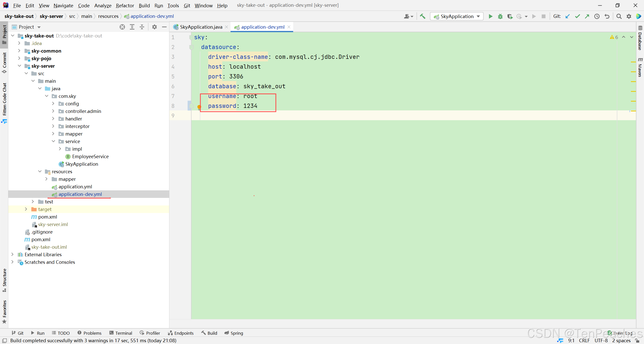Click Git update project arrow icon
644x344 pixels.
pyautogui.click(x=567, y=16)
